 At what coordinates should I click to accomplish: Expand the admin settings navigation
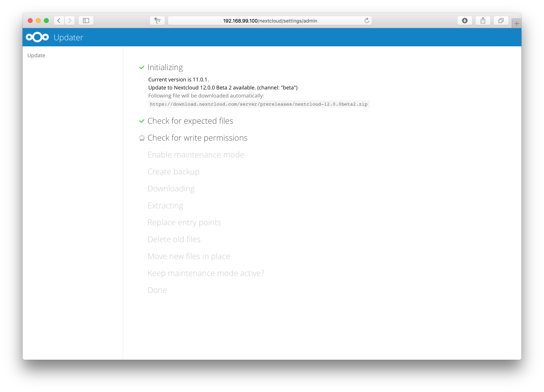(36, 55)
